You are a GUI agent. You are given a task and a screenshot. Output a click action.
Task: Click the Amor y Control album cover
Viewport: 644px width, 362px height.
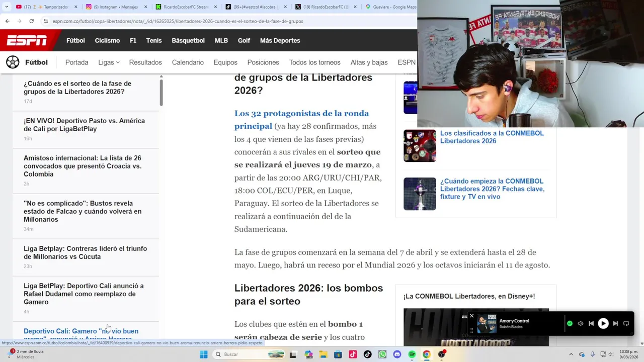(487, 324)
